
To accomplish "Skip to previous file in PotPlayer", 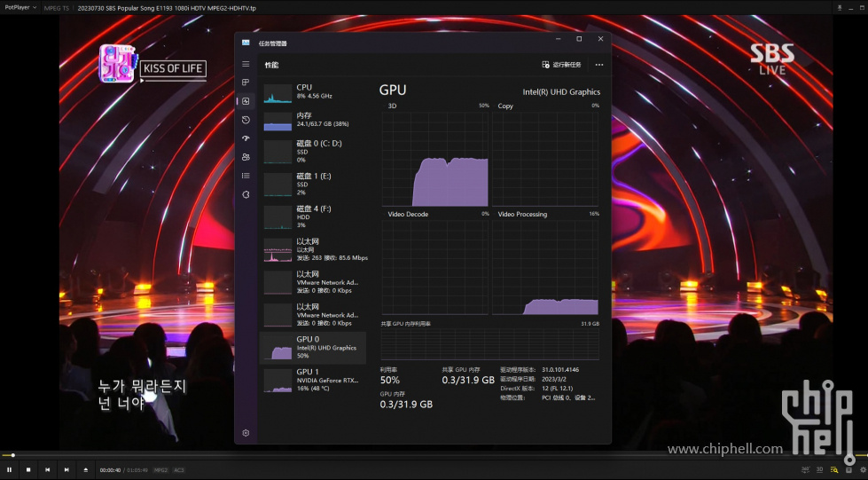I will [48, 469].
